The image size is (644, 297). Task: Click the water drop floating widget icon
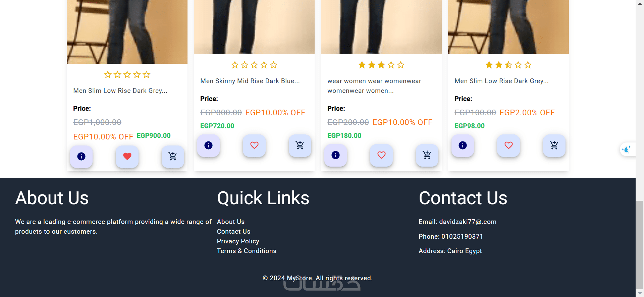tap(627, 149)
